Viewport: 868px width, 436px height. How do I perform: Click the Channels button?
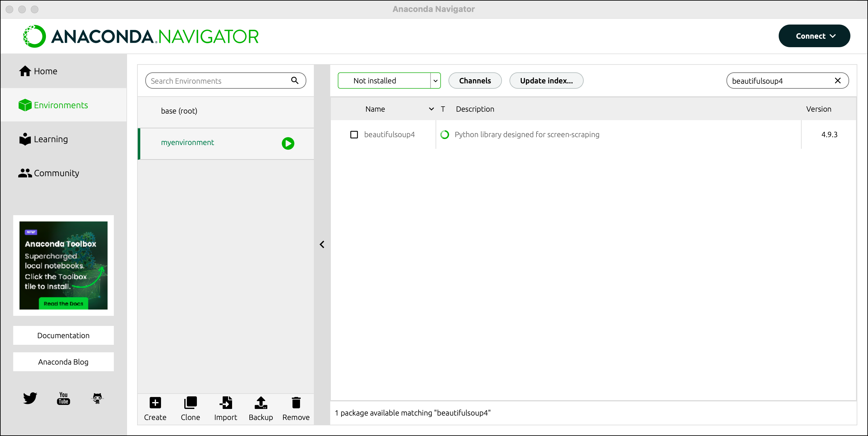(475, 81)
